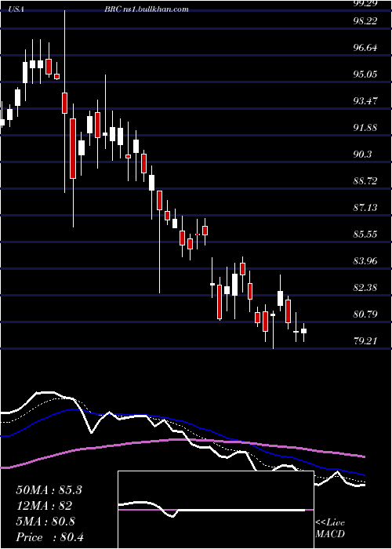Click the pink 50MA curve

click(x=182, y=440)
